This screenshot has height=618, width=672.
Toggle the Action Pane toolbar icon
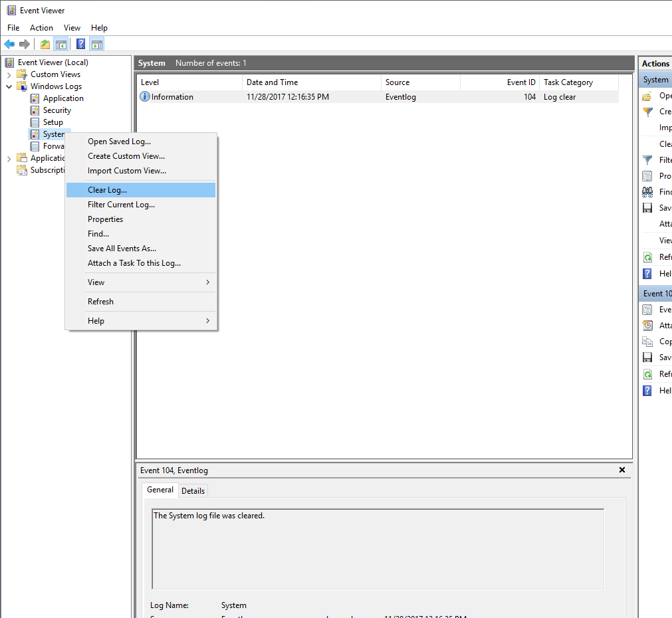(x=97, y=44)
